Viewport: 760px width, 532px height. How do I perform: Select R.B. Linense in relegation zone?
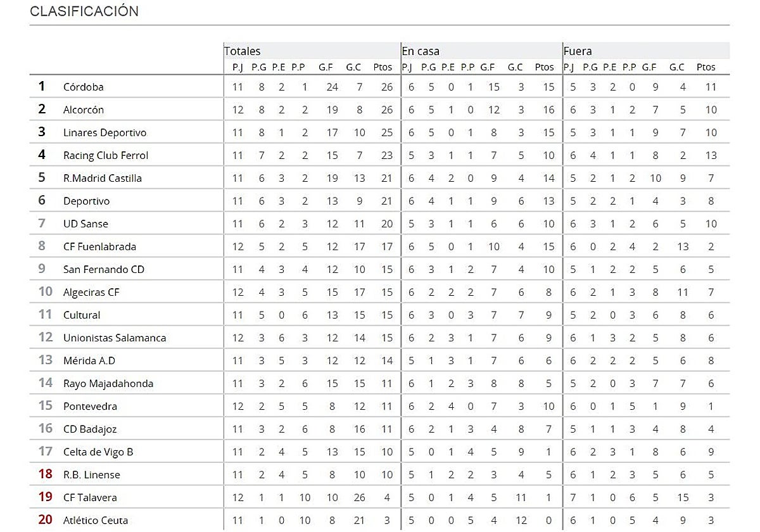click(x=92, y=474)
